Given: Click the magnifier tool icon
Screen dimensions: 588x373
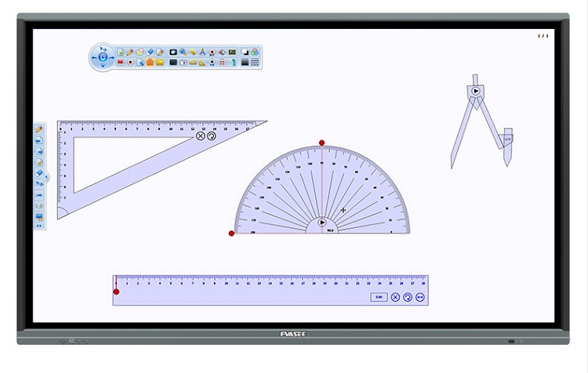Looking at the screenshot, I should point(183,52).
